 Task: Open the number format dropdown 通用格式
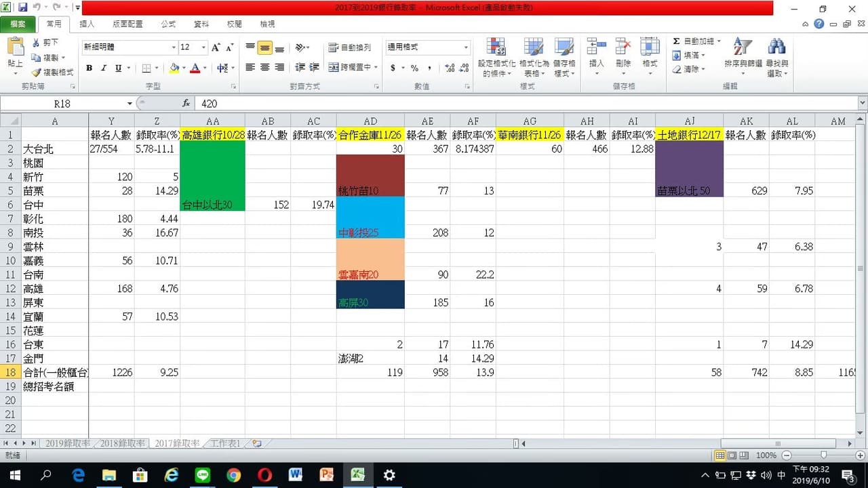point(466,47)
